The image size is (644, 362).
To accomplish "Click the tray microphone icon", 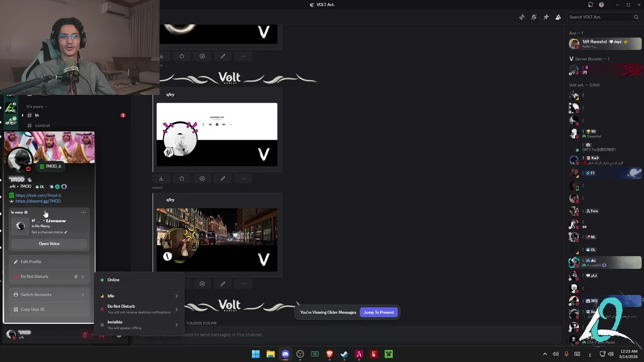I will [567, 354].
